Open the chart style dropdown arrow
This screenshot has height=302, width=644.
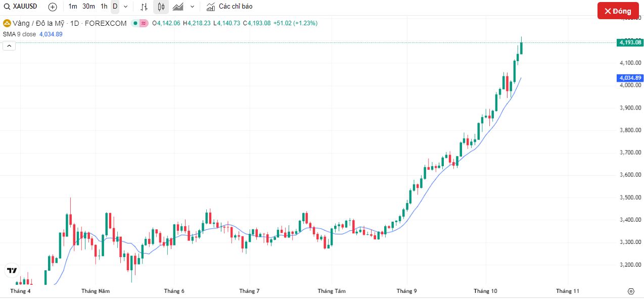[192, 7]
